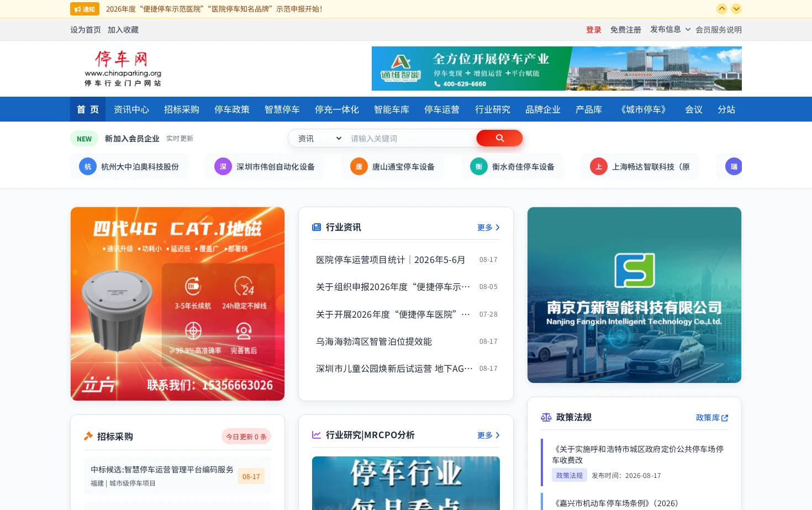
Task: Open news 乌海海勃湾区智管泊位提效能
Action: coord(374,341)
